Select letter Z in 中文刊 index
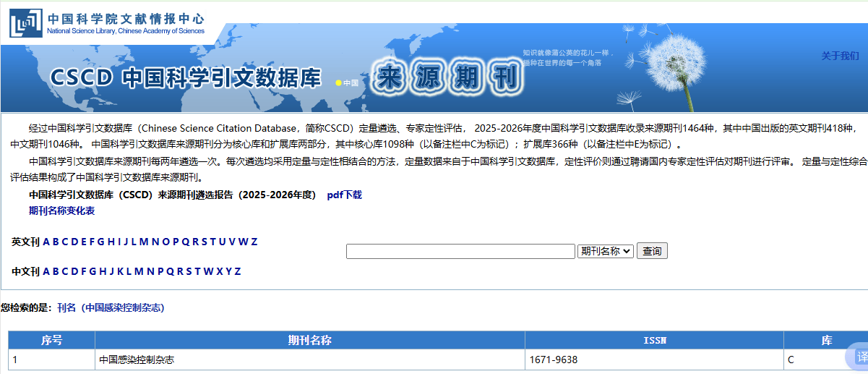 coord(238,271)
